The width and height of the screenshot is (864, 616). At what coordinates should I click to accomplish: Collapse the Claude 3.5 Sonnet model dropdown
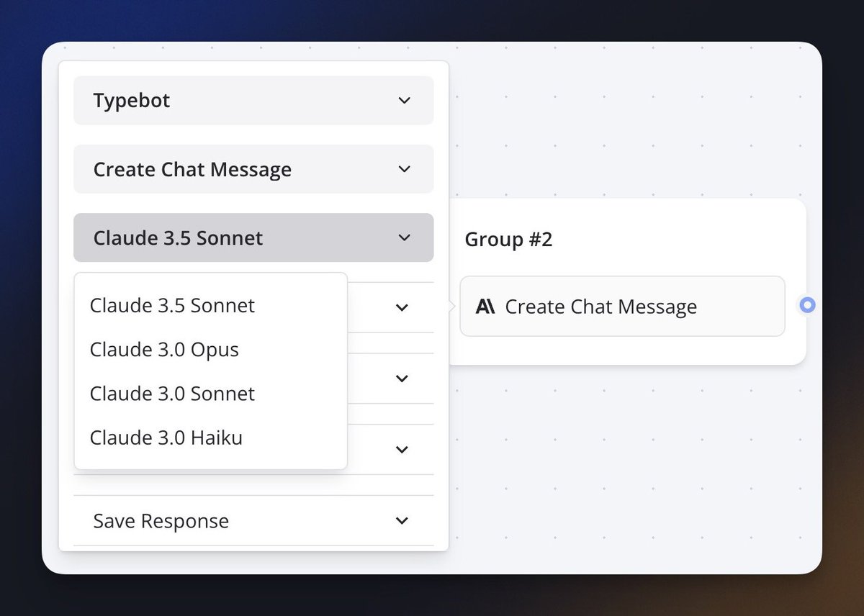[x=253, y=237]
